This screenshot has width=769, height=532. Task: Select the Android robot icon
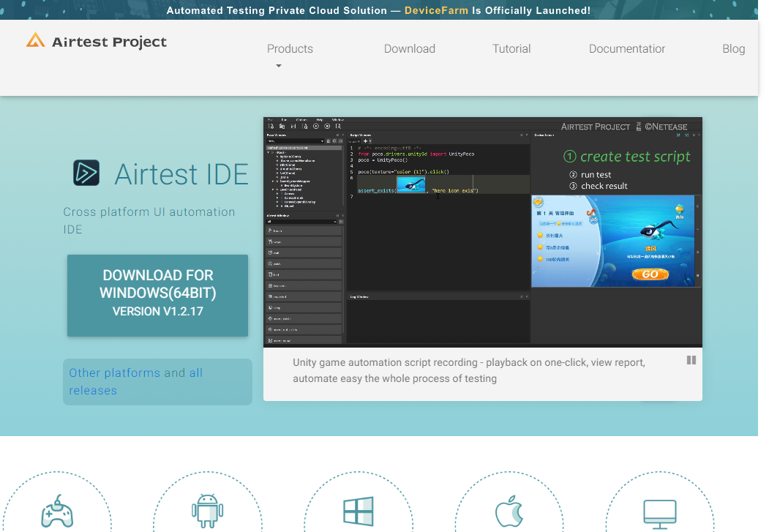208,511
